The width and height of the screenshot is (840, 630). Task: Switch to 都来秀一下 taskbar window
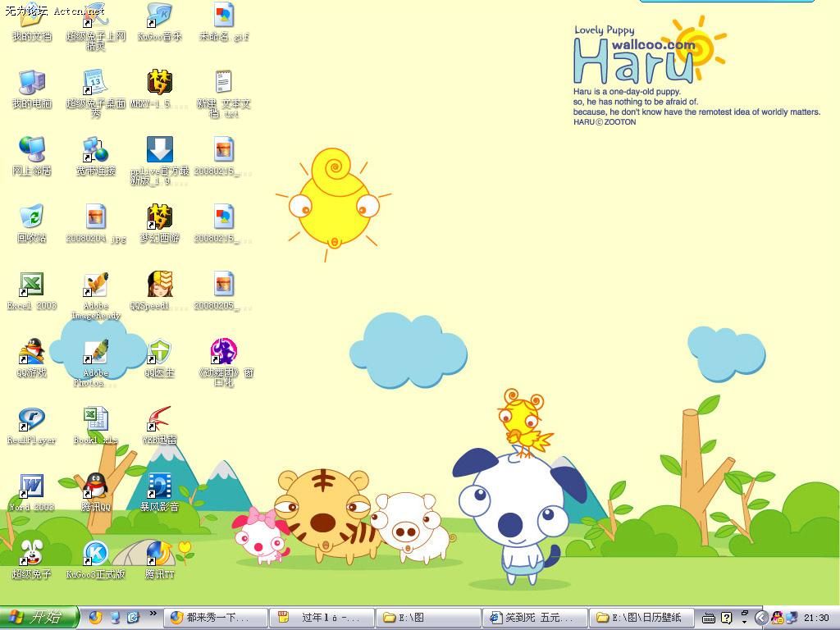tap(216, 618)
